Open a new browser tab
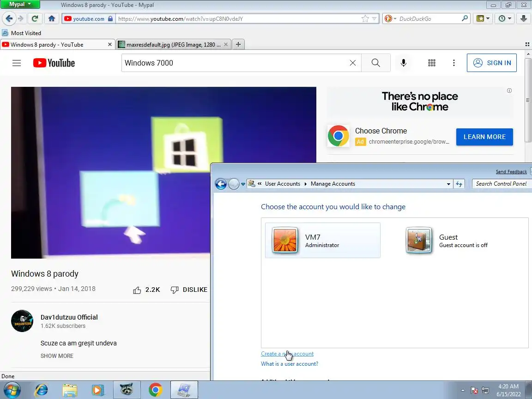 [238, 44]
